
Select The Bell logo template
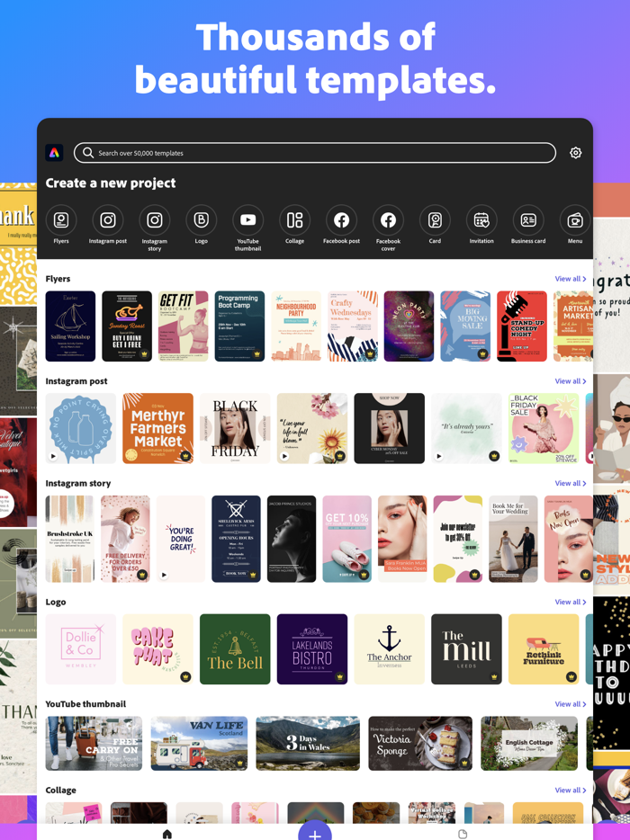(x=235, y=649)
